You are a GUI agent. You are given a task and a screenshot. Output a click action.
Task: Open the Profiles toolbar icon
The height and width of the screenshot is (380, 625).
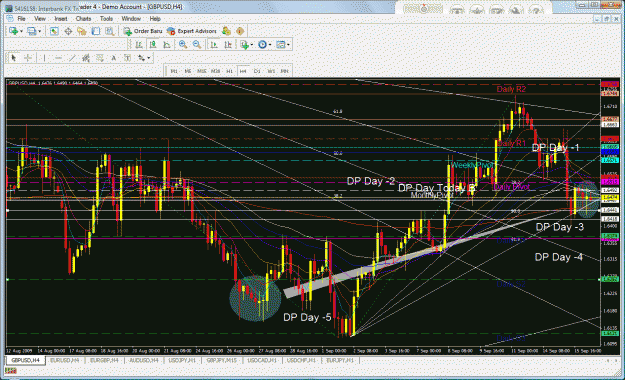point(31,31)
